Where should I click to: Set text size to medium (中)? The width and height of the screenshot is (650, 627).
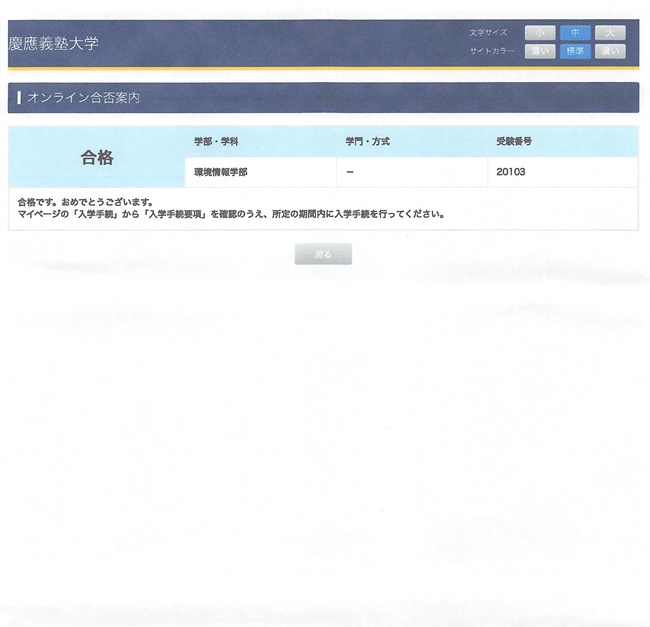click(575, 33)
